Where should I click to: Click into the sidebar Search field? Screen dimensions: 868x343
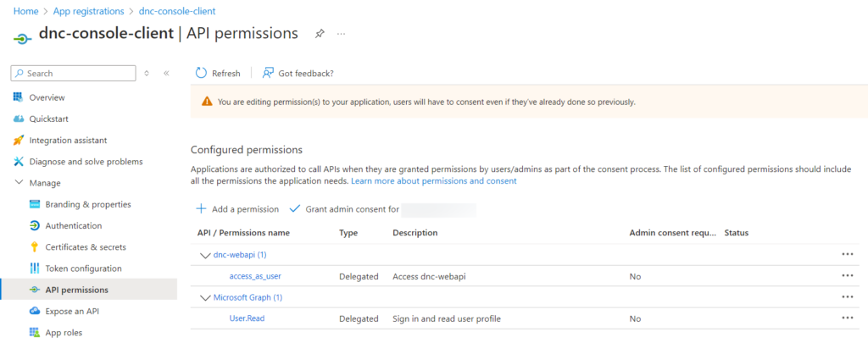pyautogui.click(x=73, y=73)
